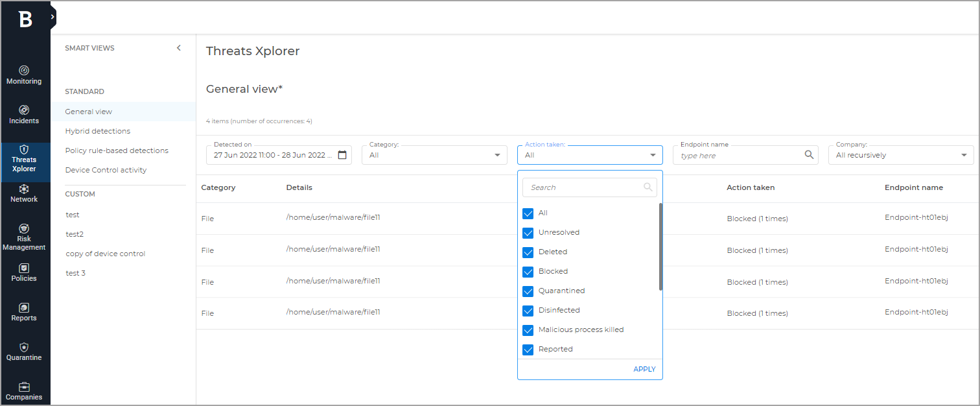Uncheck the All actions checkbox
The image size is (980, 406).
coord(528,213)
